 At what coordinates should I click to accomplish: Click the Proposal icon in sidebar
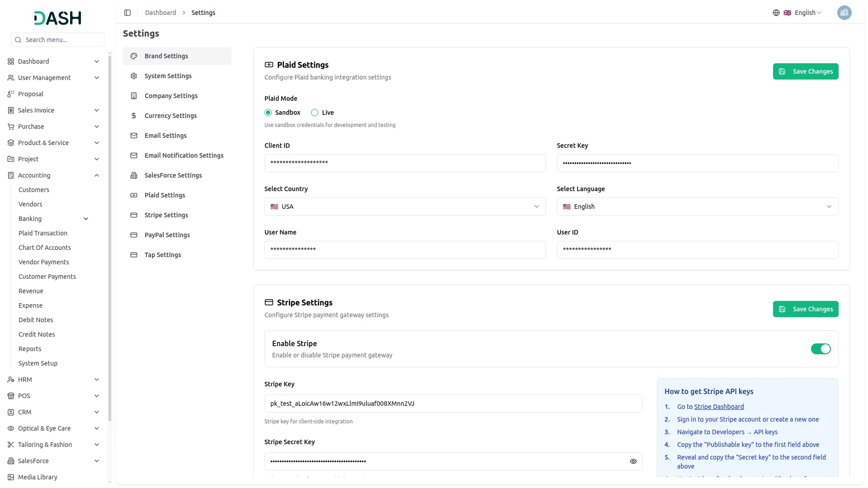(11, 94)
